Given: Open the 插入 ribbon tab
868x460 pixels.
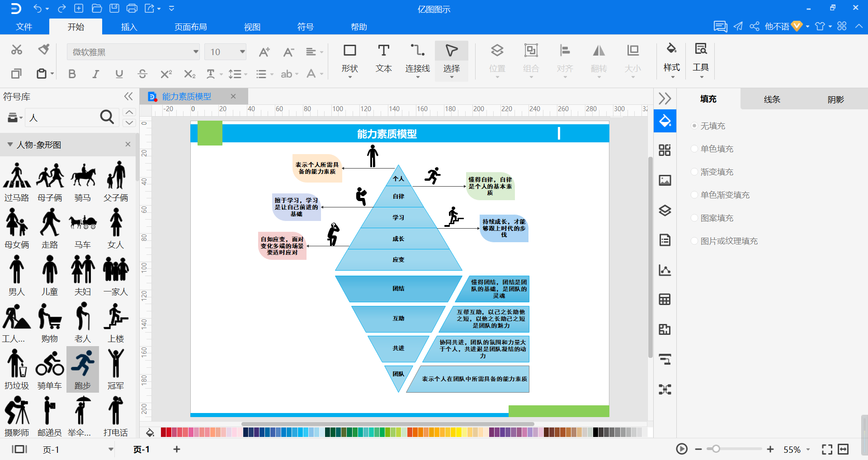Looking at the screenshot, I should [129, 27].
